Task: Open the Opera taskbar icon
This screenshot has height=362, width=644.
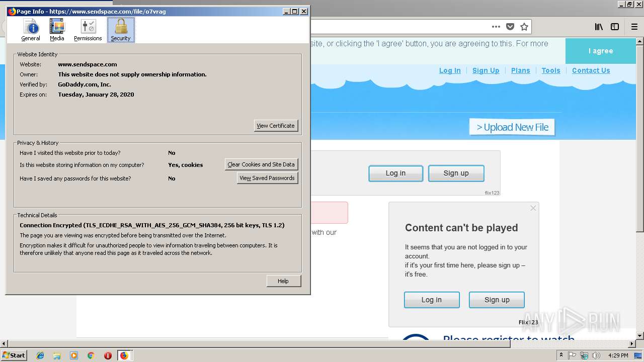Action: coord(108,355)
